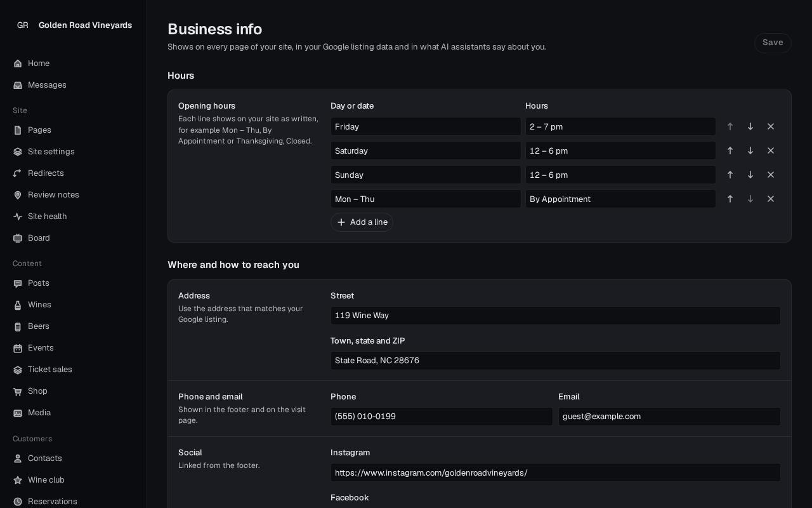Go to Posts

tap(74, 283)
